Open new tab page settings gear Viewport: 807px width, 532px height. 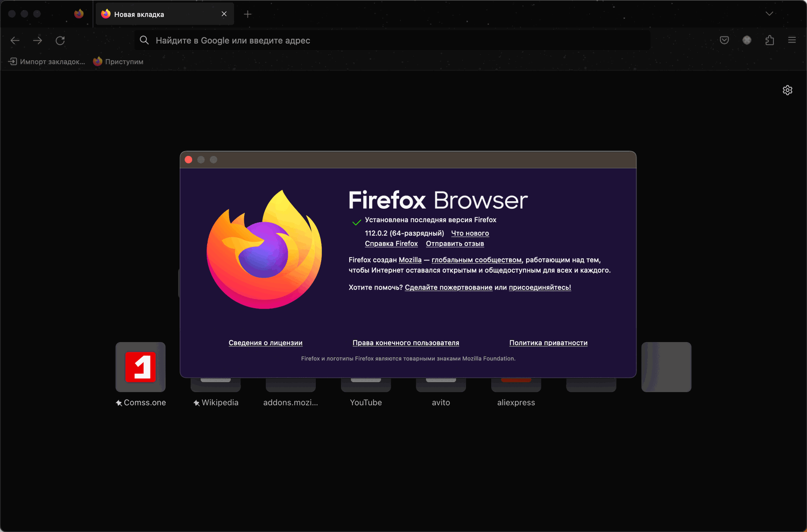788,90
